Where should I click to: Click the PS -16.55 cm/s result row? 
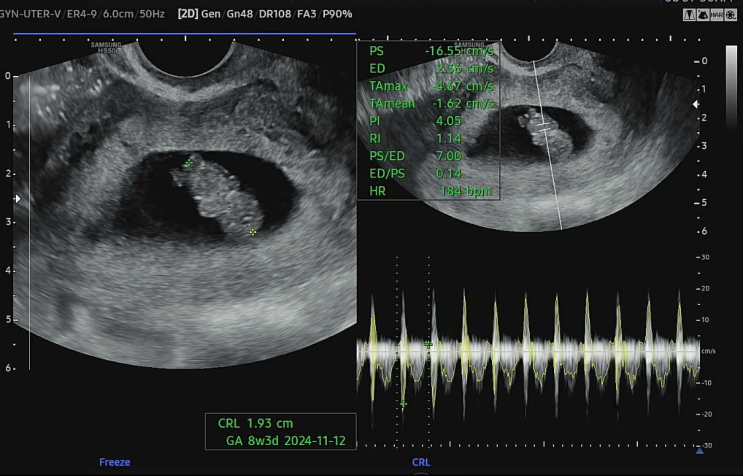[x=431, y=51]
